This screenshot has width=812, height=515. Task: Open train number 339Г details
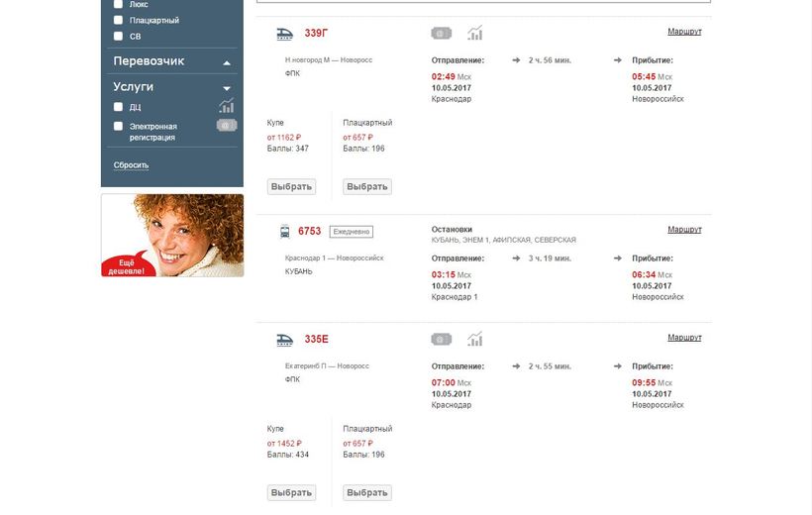316,34
